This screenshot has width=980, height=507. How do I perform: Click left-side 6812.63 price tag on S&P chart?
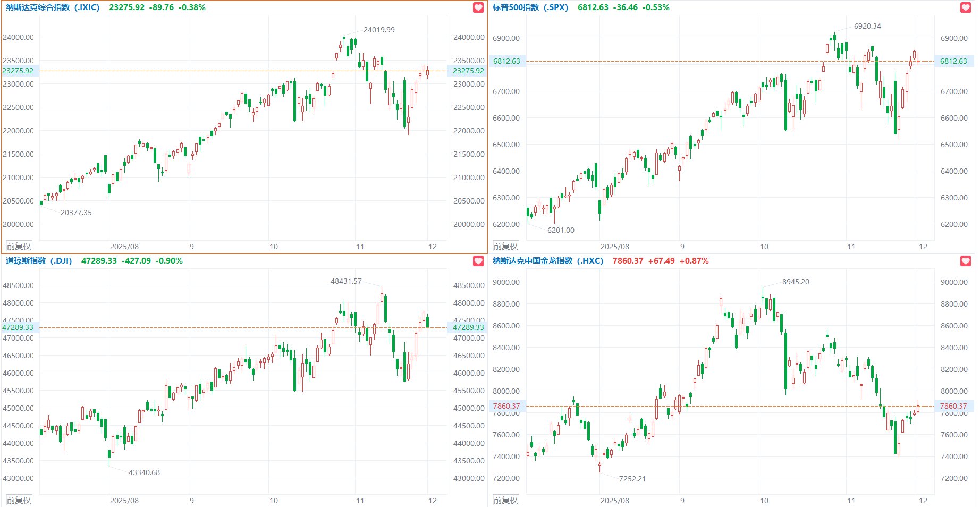click(x=506, y=61)
